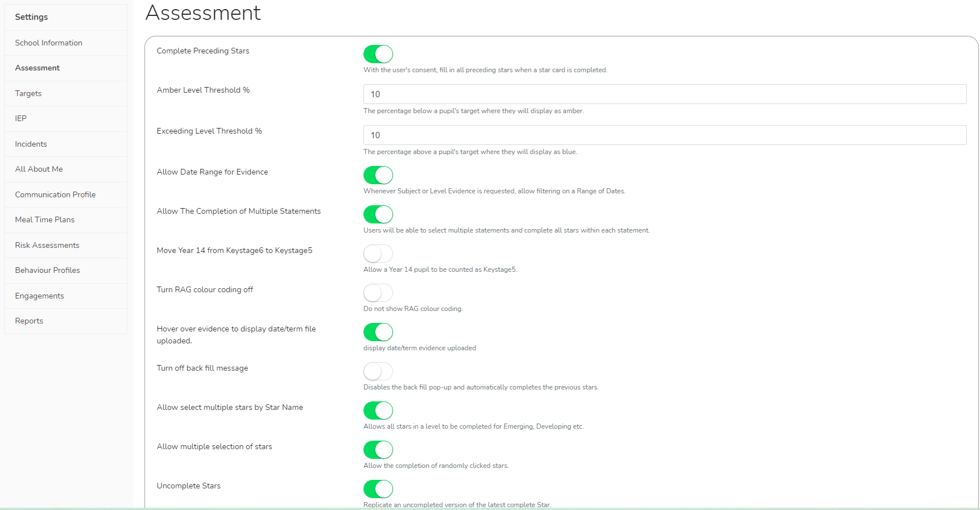
Task: Click the Complete Preceding Stars label
Action: (x=203, y=51)
